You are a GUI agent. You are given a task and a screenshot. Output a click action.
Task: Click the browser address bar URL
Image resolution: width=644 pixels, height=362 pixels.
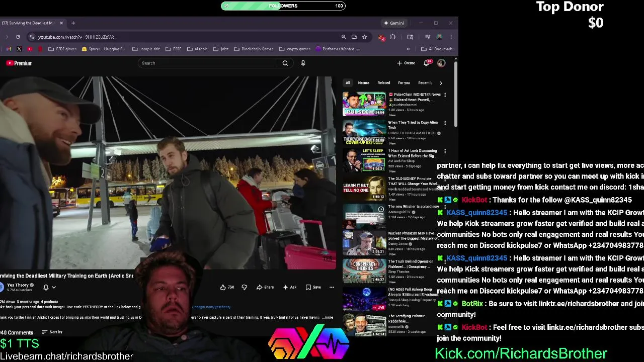(x=76, y=37)
